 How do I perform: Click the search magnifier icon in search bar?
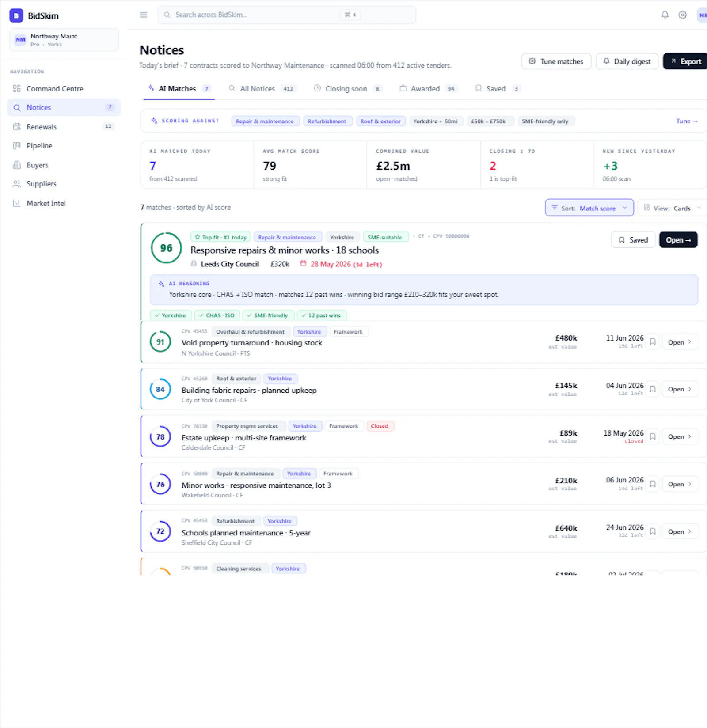[x=167, y=15]
